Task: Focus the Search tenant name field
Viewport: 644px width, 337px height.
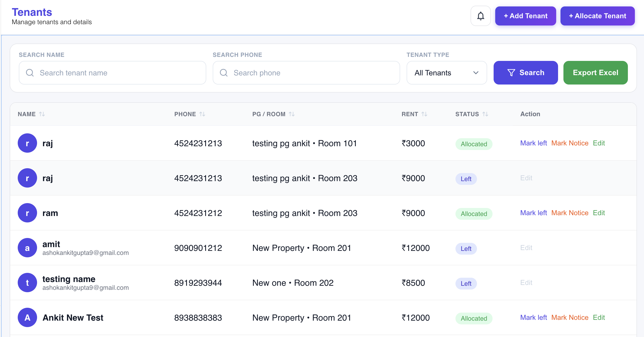Action: click(113, 73)
